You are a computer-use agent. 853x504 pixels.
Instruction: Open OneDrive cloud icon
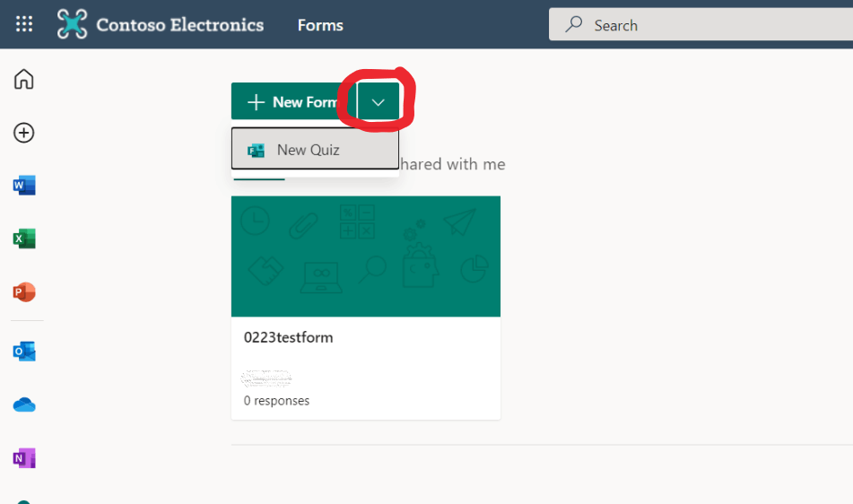coord(24,405)
